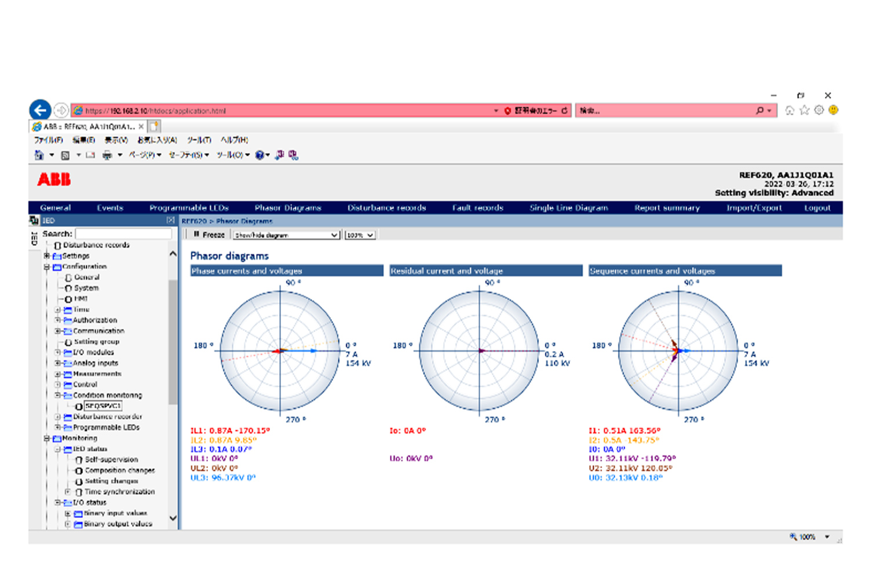Click the browser back arrow button
This screenshot has height=588, width=869.
point(40,110)
